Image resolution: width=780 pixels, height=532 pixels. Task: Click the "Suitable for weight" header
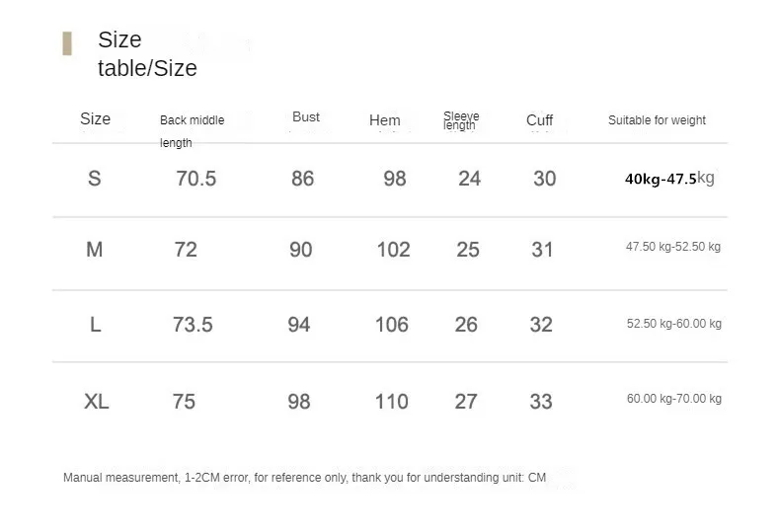tap(657, 120)
